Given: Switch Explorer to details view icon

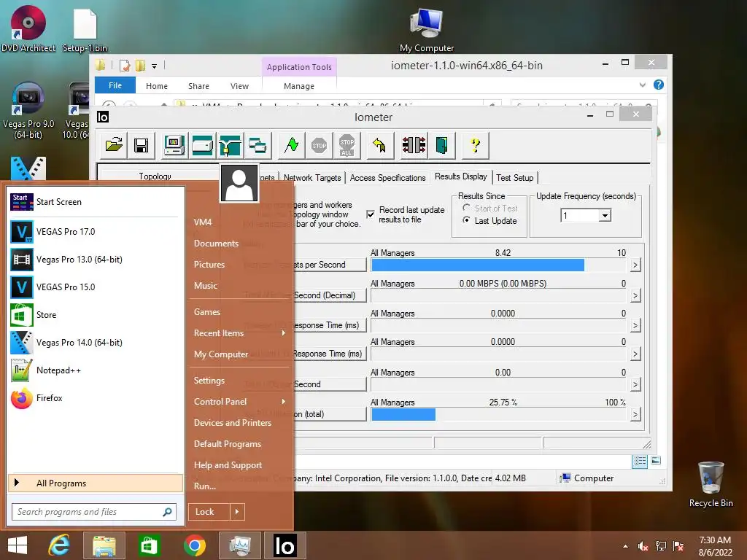Looking at the screenshot, I should (640, 461).
